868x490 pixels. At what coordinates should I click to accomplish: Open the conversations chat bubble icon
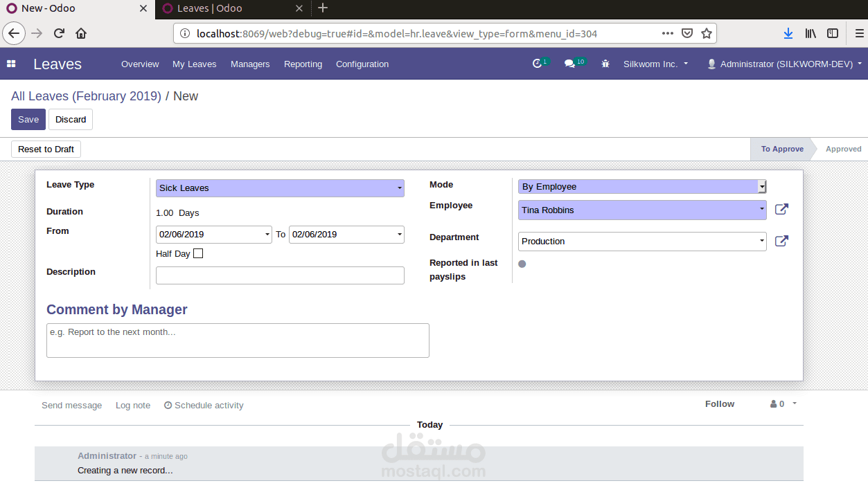coord(569,64)
